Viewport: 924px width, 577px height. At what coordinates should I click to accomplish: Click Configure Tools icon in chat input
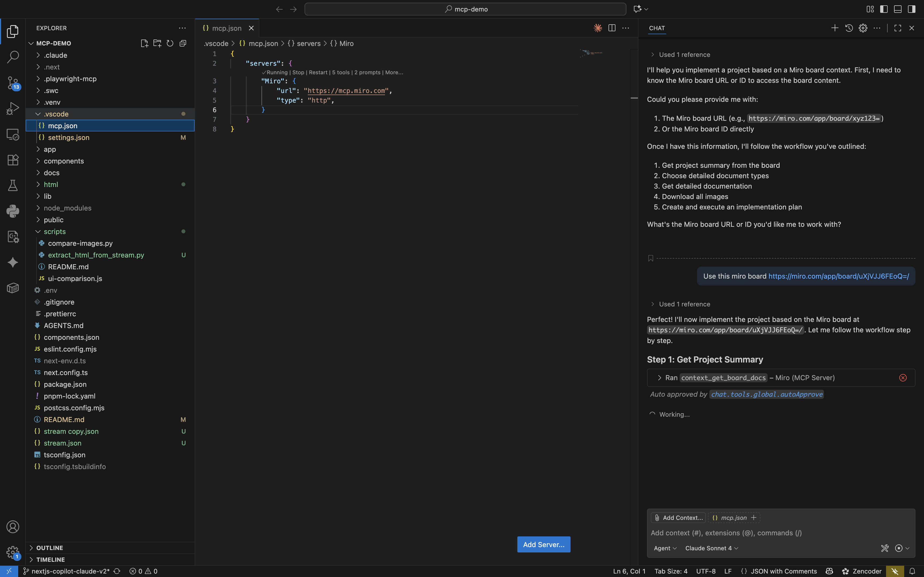click(x=885, y=548)
